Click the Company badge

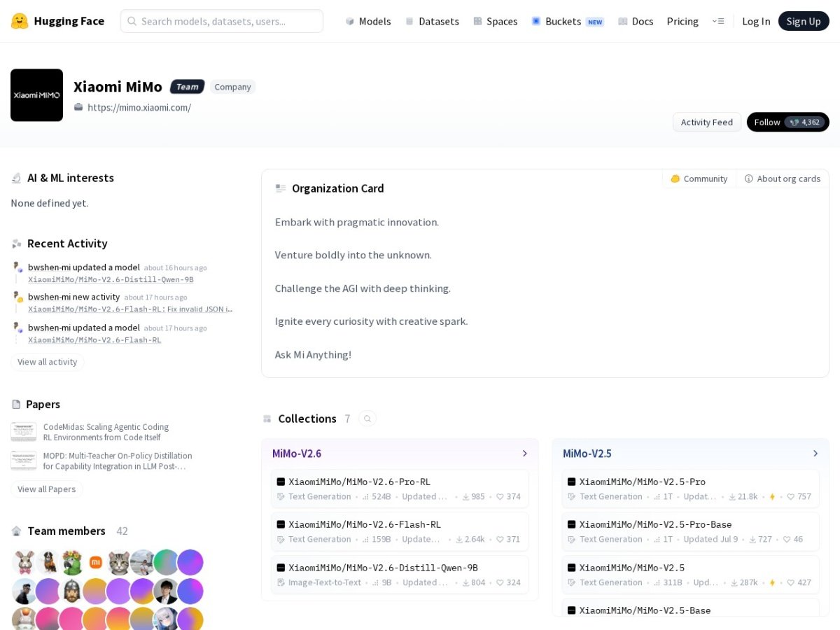232,87
